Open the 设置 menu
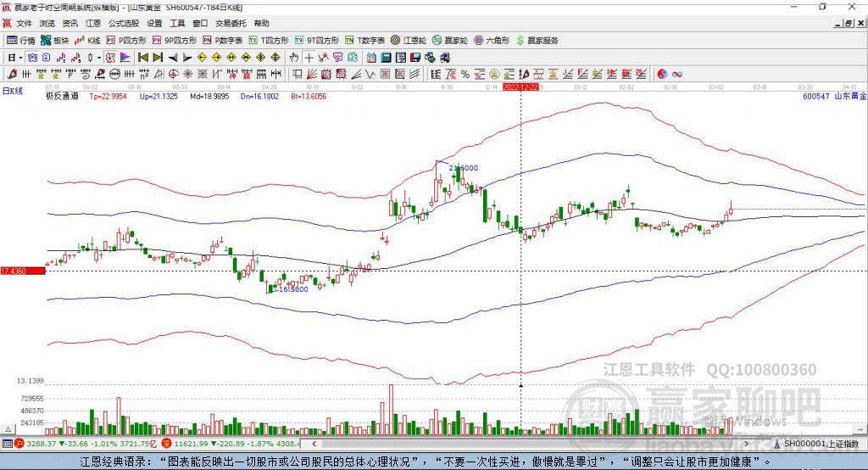Image resolution: width=868 pixels, height=470 pixels. [x=154, y=23]
